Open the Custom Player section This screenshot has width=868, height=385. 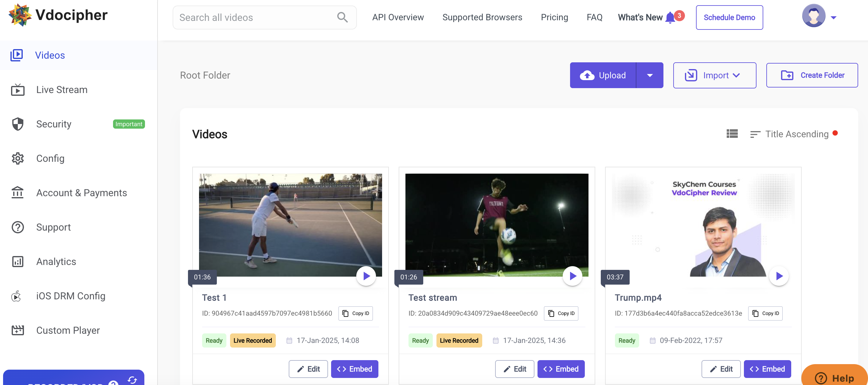[x=68, y=330]
